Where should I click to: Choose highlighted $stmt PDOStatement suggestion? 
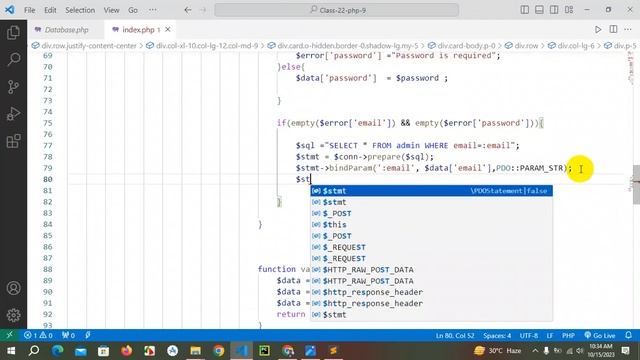[x=431, y=191]
